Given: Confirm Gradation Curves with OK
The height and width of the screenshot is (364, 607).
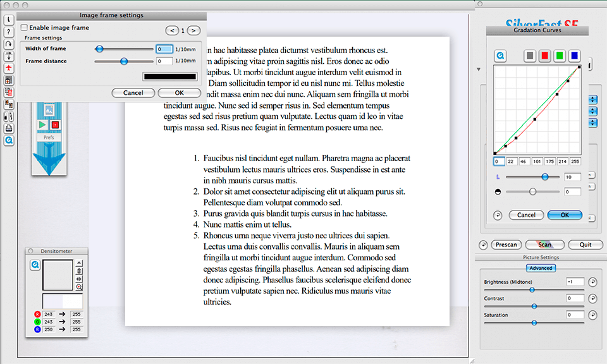Looking at the screenshot, I should tap(564, 215).
